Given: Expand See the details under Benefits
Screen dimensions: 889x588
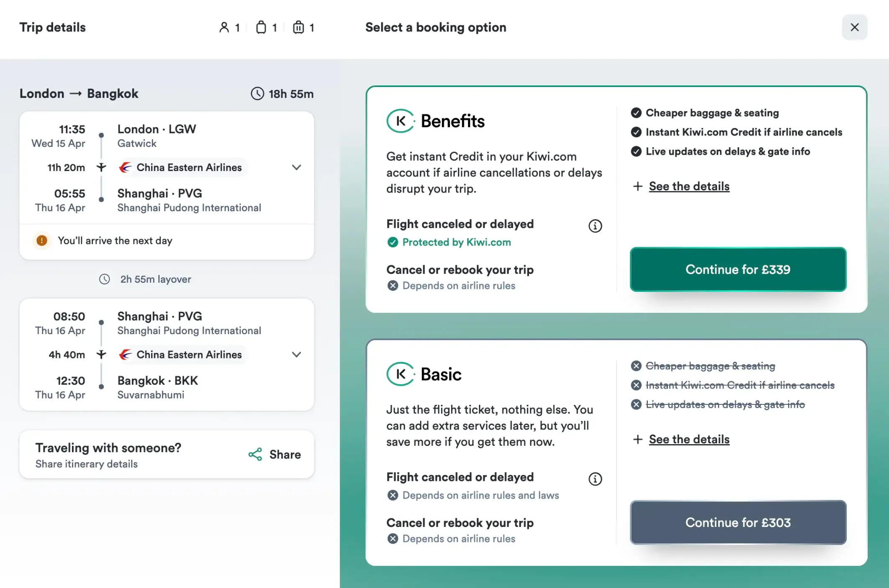Looking at the screenshot, I should tap(689, 186).
